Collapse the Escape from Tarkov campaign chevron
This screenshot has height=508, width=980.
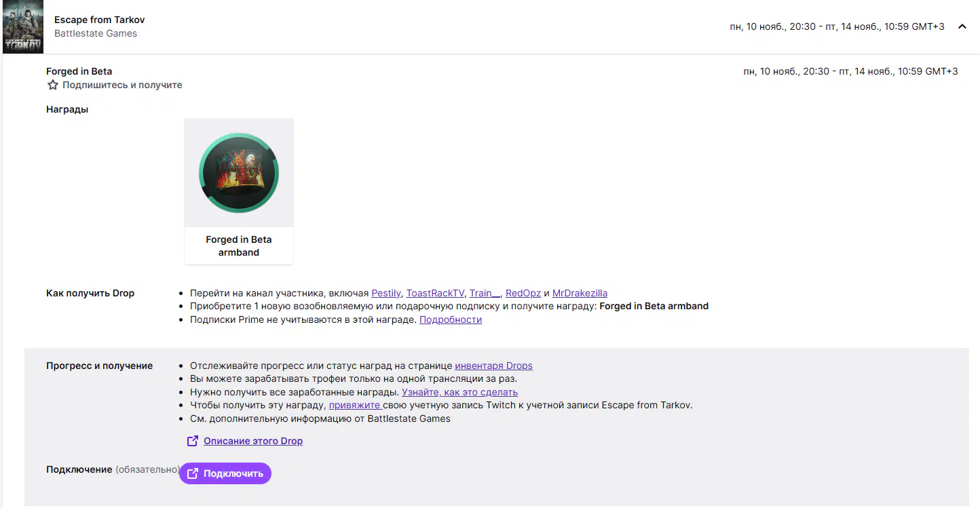[x=962, y=26]
